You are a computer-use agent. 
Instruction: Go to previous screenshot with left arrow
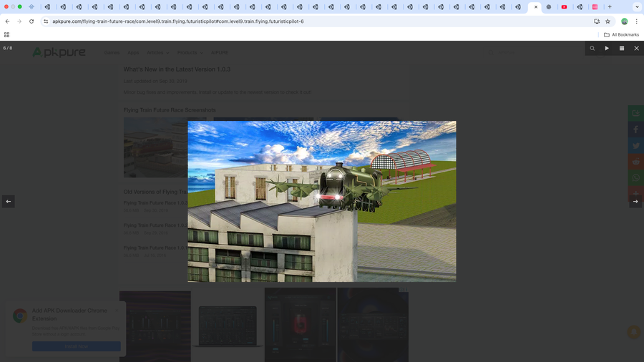tap(8, 202)
